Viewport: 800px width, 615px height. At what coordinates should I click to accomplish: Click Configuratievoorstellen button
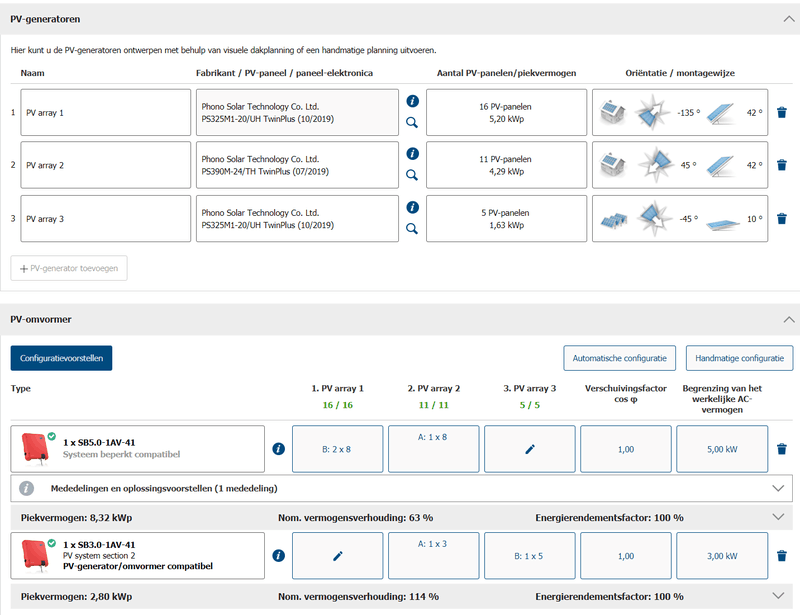click(62, 357)
